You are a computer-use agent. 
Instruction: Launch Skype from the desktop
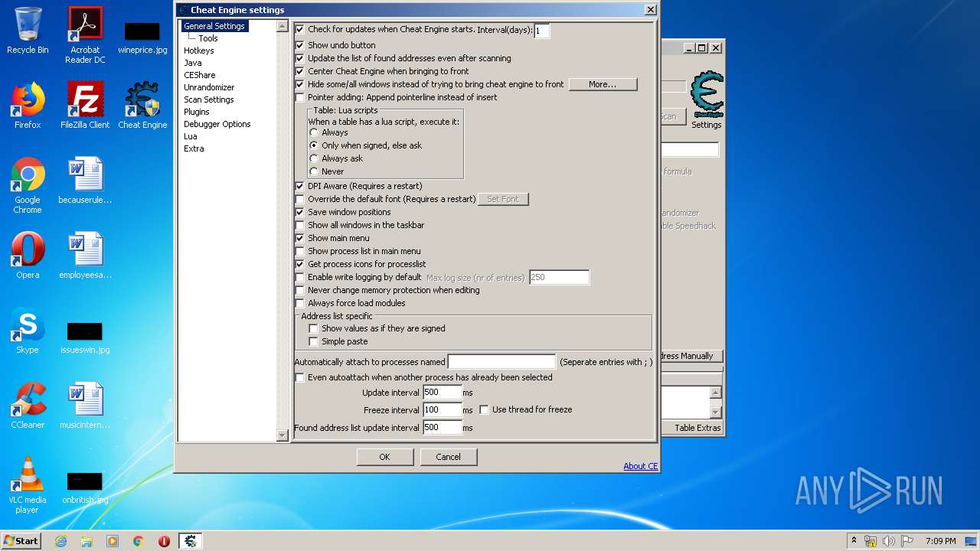pos(28,331)
